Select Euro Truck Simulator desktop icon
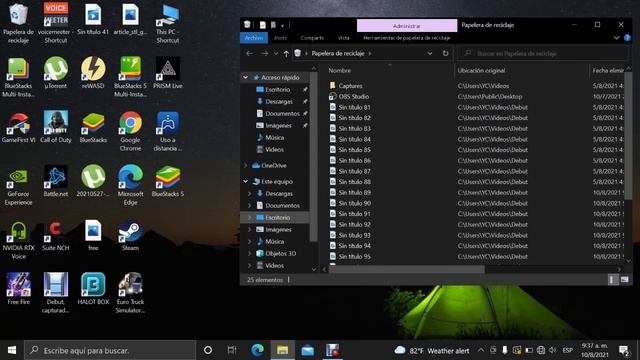This screenshot has width=640, height=360. pos(130,293)
